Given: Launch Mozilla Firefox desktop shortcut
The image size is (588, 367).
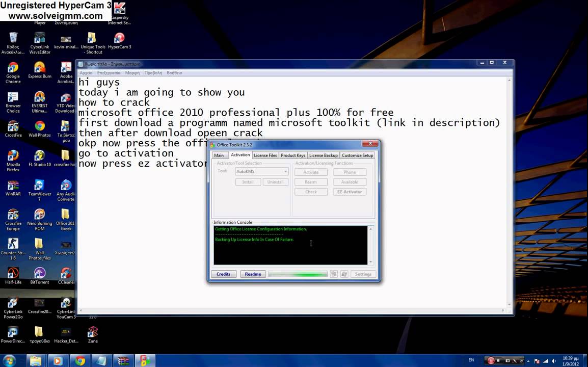Looking at the screenshot, I should tap(13, 161).
